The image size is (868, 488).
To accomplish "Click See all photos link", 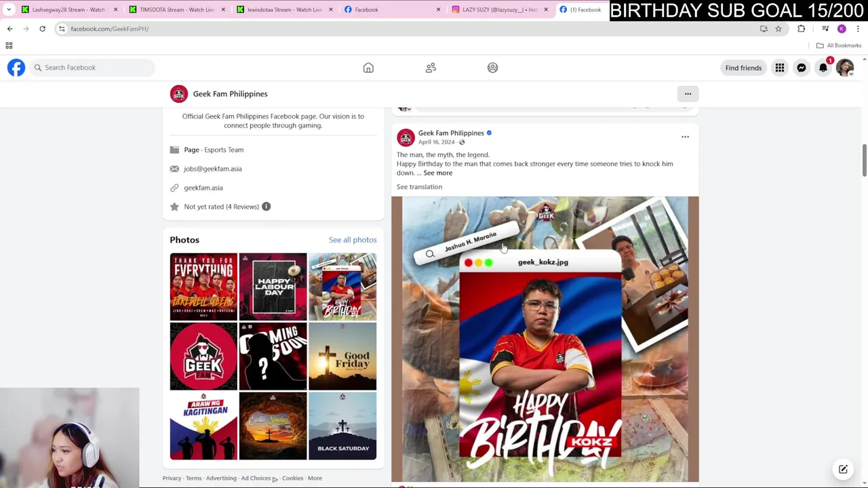I will [353, 240].
